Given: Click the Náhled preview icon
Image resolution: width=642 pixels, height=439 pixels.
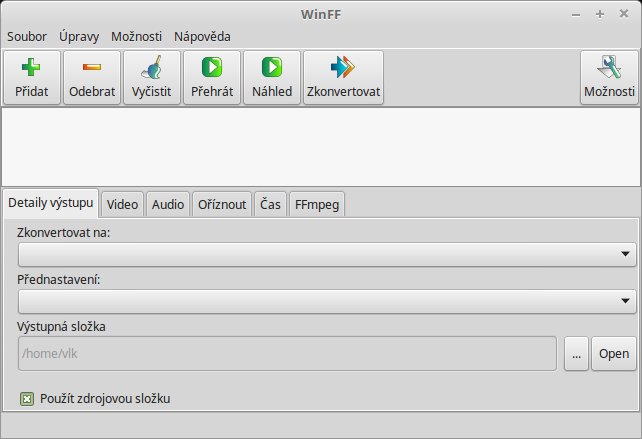Looking at the screenshot, I should [272, 69].
